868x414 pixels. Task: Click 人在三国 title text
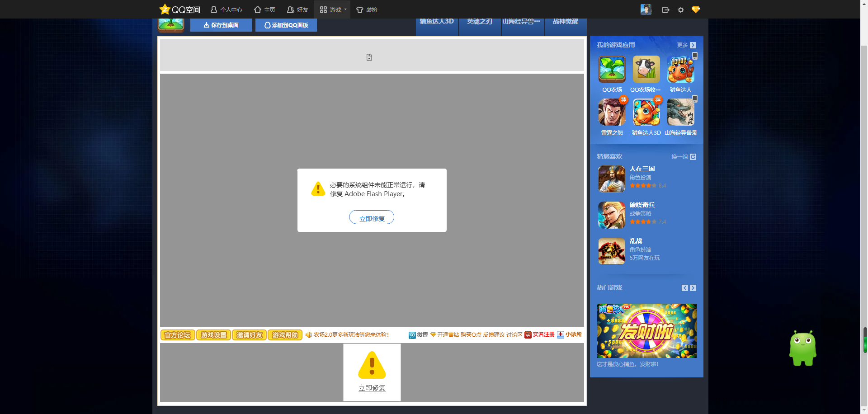click(642, 169)
